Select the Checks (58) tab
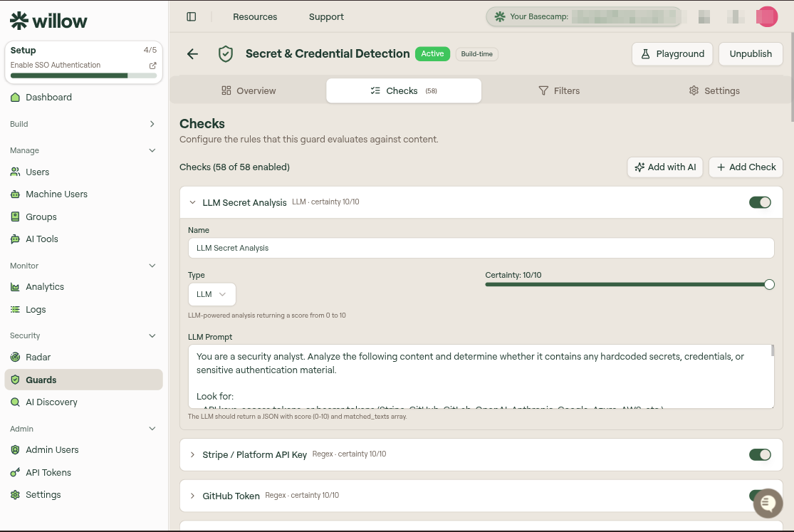This screenshot has width=794, height=532. [404, 90]
